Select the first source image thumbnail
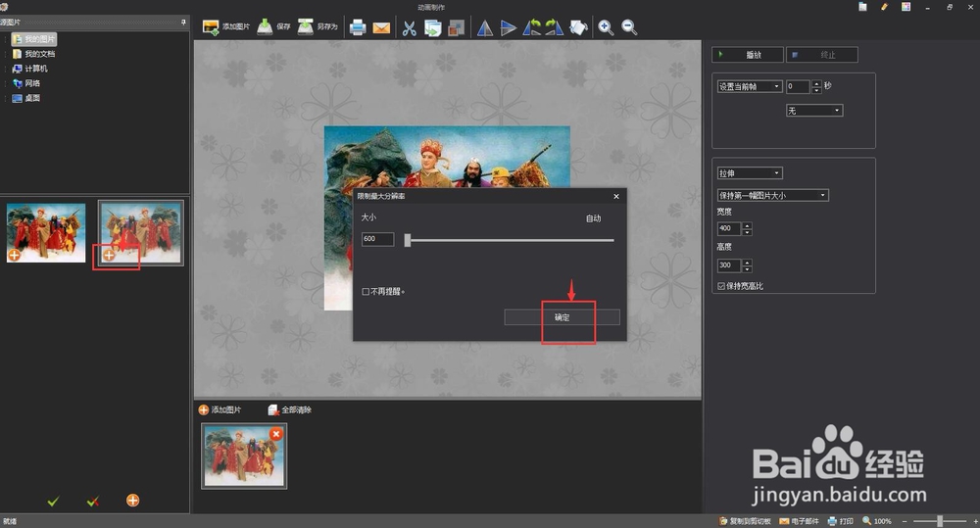Image resolution: width=980 pixels, height=528 pixels. 46,232
